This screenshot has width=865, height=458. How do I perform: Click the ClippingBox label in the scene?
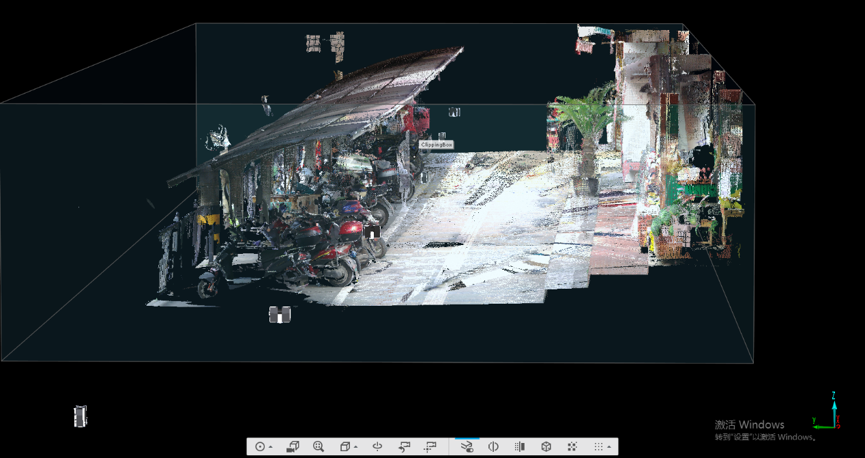pos(436,145)
